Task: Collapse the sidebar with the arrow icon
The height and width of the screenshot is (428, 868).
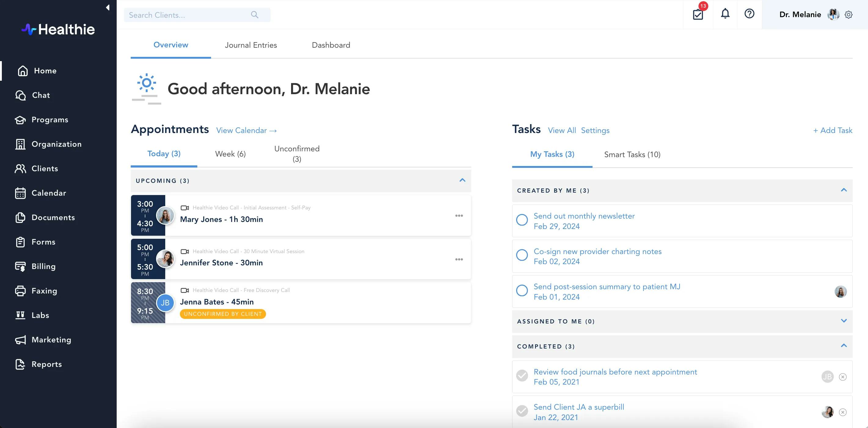Action: (108, 7)
